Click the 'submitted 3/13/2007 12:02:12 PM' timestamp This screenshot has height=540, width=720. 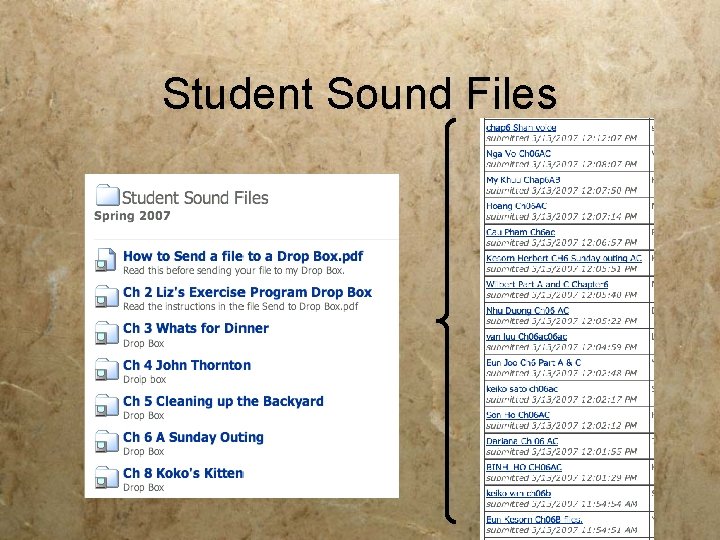(x=562, y=426)
